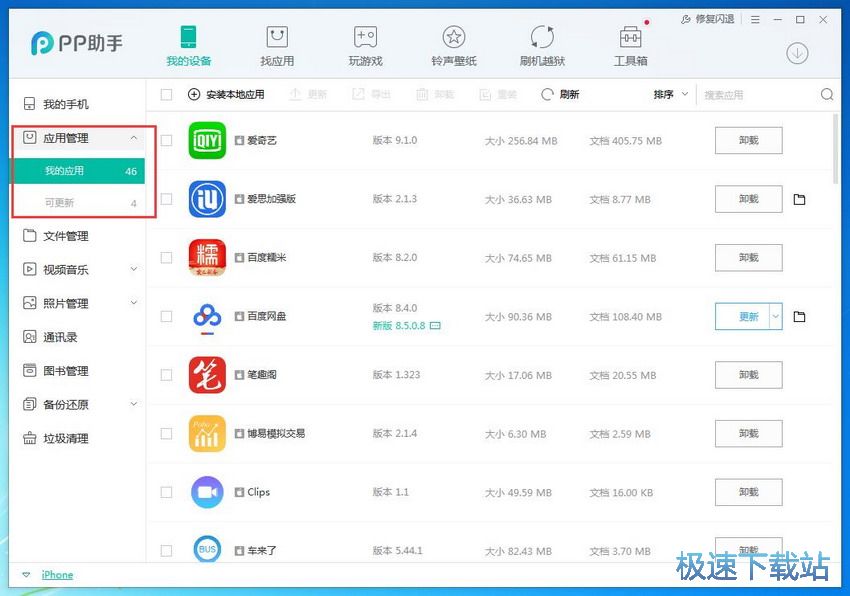Click the 新版 8.5.0.8 info icon
The height and width of the screenshot is (596, 850).
435,325
